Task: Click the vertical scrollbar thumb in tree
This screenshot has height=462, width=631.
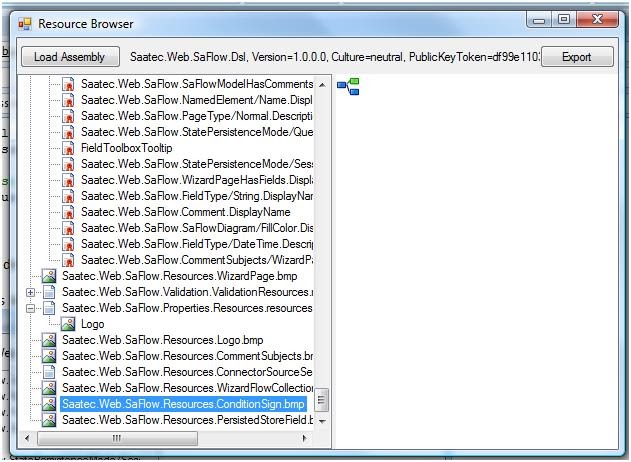Action: coord(321,400)
